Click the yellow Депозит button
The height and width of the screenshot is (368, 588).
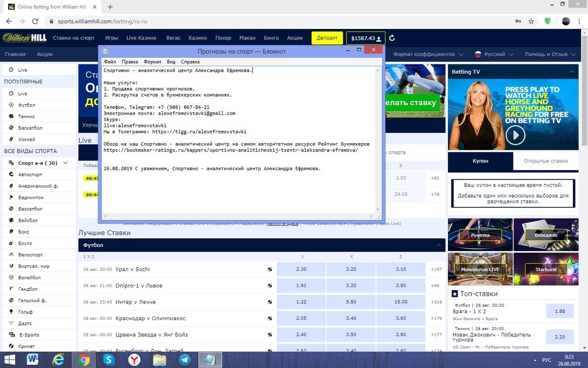click(x=327, y=38)
